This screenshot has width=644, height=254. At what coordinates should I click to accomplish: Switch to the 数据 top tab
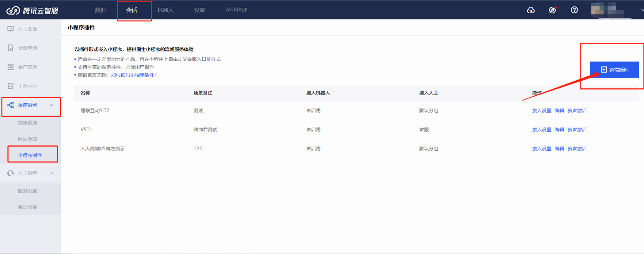[100, 10]
